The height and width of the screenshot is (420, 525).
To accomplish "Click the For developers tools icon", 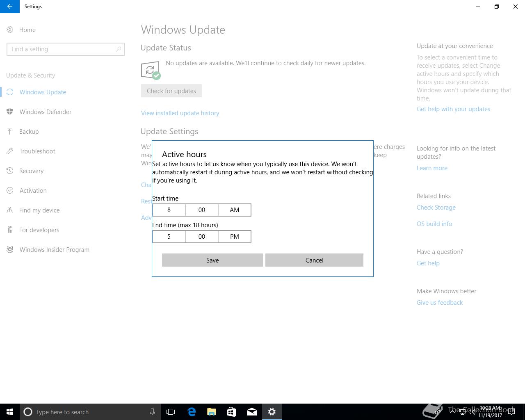I will click(x=10, y=230).
